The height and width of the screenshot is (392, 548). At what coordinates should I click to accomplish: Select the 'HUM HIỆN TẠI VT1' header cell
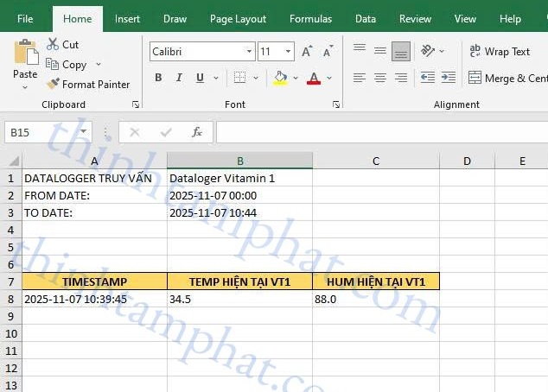[376, 281]
